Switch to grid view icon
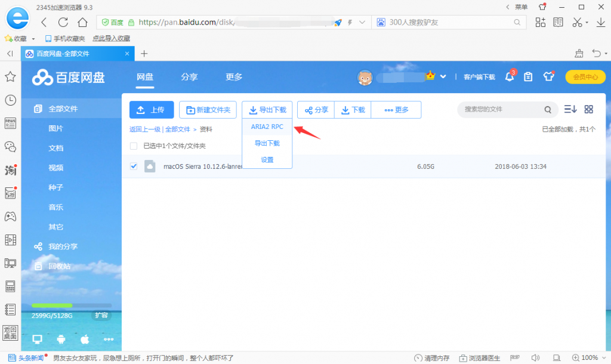The width and height of the screenshot is (611, 364). (x=589, y=109)
